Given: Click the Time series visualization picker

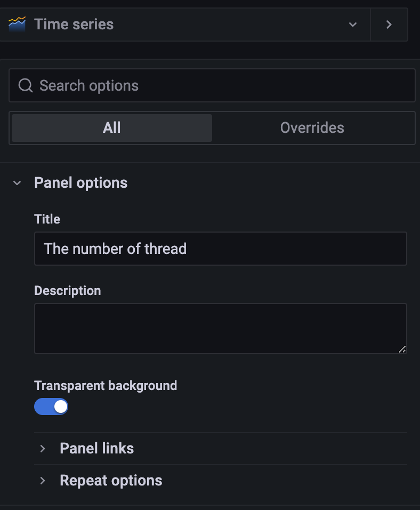Looking at the screenshot, I should (x=184, y=25).
